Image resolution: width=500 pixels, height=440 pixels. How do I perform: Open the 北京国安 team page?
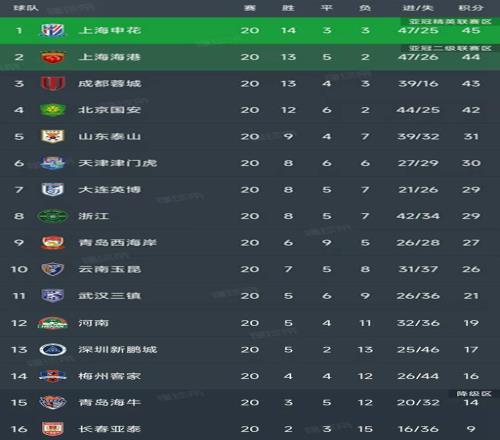(110, 110)
